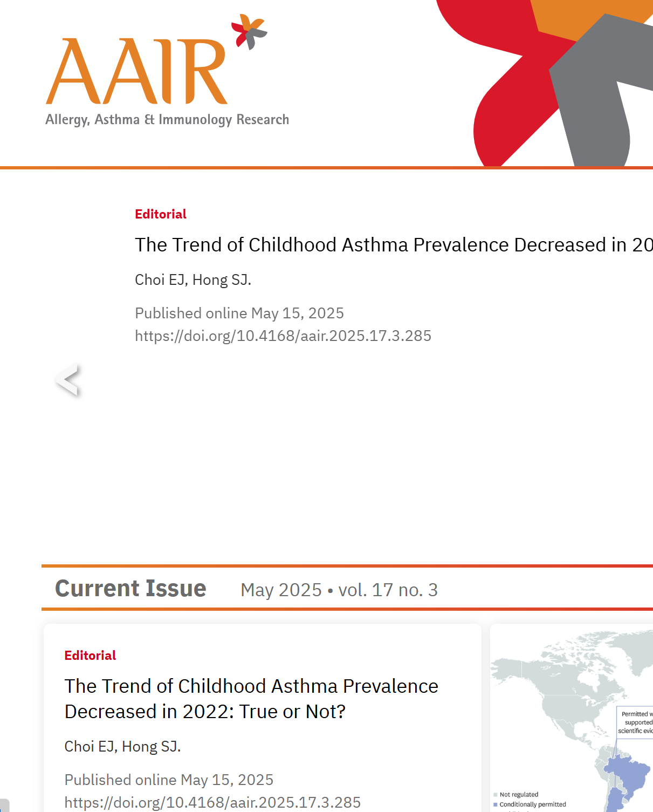Go to the previous slide arrow
Image resolution: width=653 pixels, height=812 pixels.
pyautogui.click(x=68, y=380)
